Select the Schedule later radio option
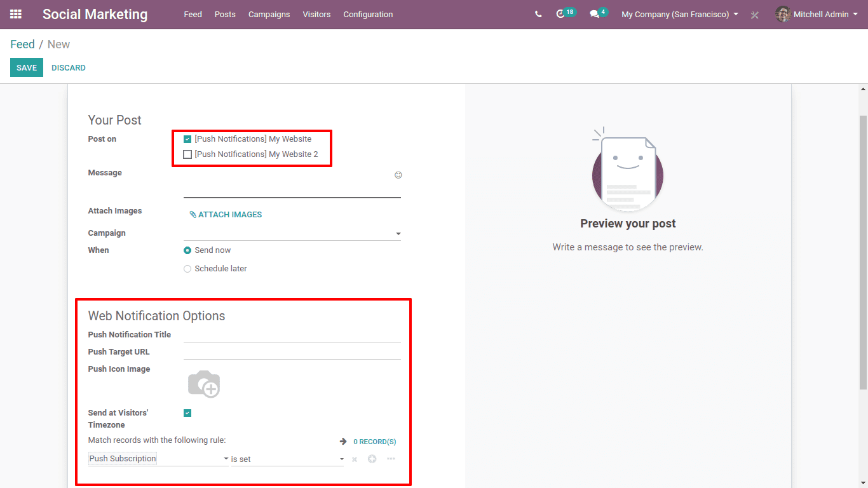The width and height of the screenshot is (868, 488). point(187,269)
